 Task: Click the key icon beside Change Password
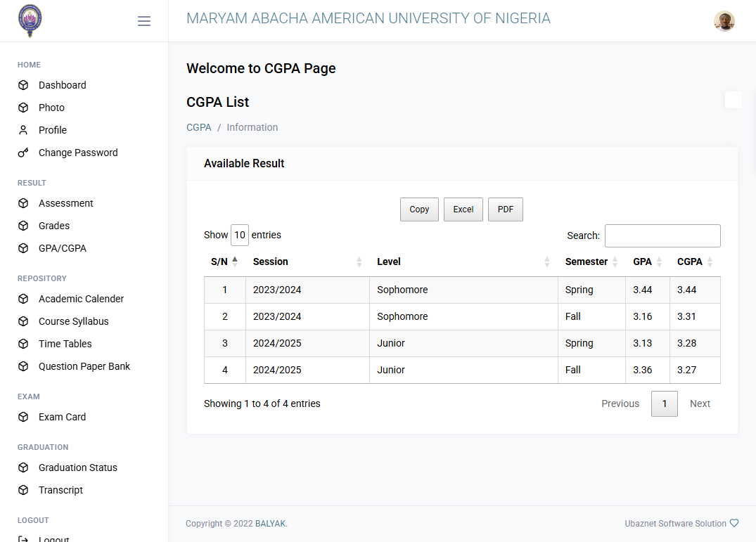pyautogui.click(x=23, y=153)
